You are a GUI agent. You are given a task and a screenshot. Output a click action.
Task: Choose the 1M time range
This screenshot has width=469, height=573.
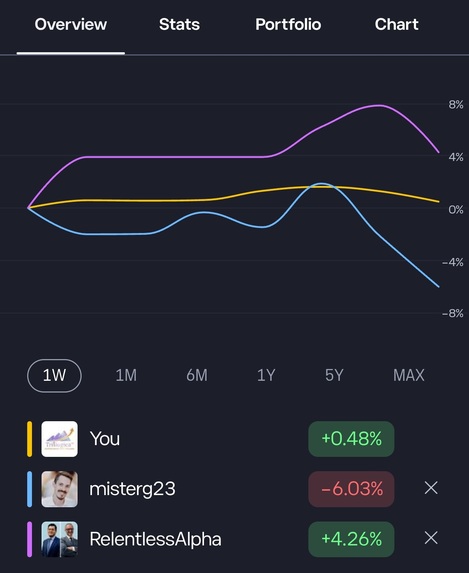pos(126,376)
